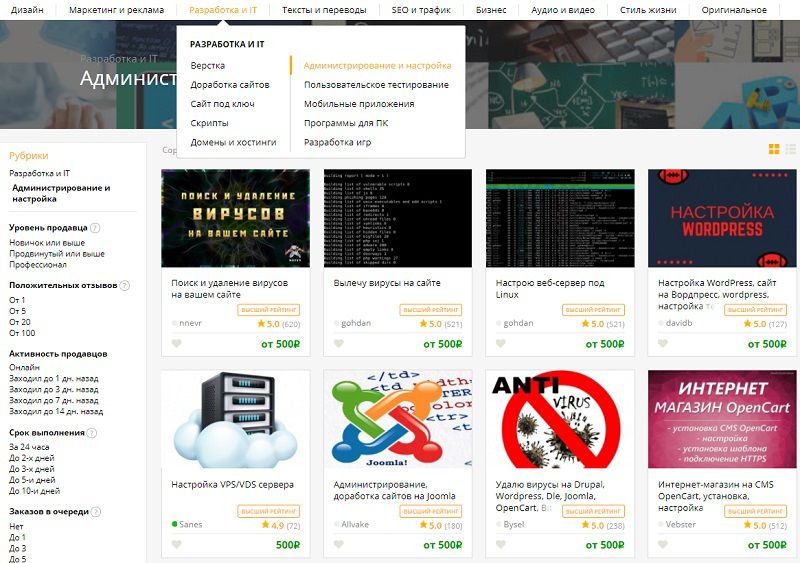Open title 'Вылечу вирусы на сайте'
This screenshot has width=800, height=563.
[387, 283]
